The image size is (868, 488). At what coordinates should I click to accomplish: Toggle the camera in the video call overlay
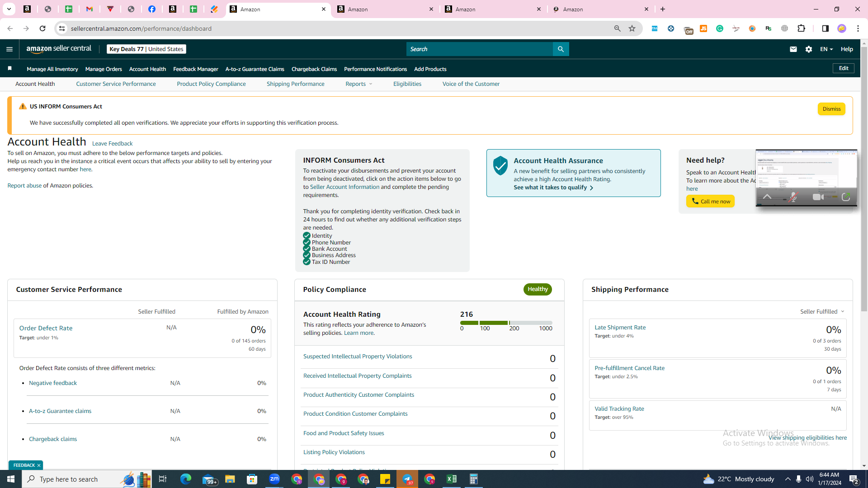tap(818, 197)
